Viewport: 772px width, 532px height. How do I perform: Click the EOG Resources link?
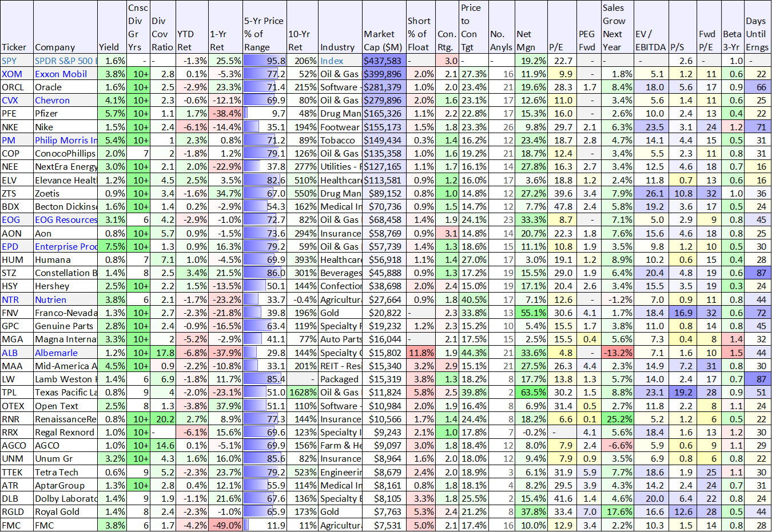[66, 219]
